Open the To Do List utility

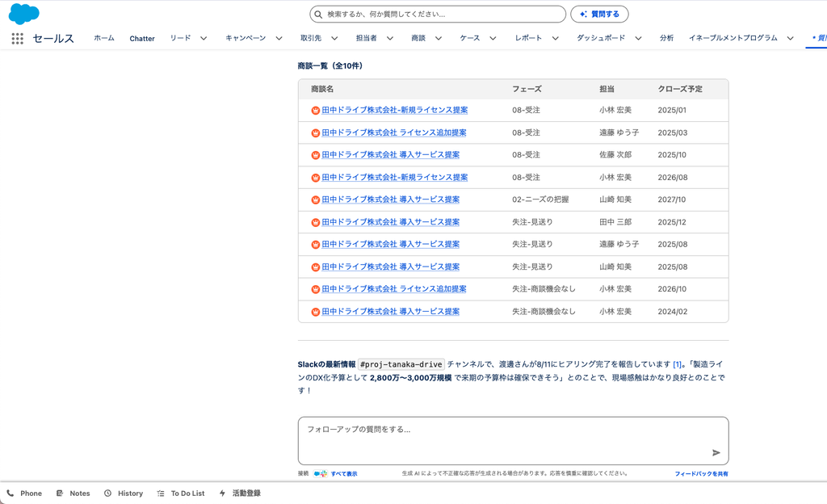181,493
